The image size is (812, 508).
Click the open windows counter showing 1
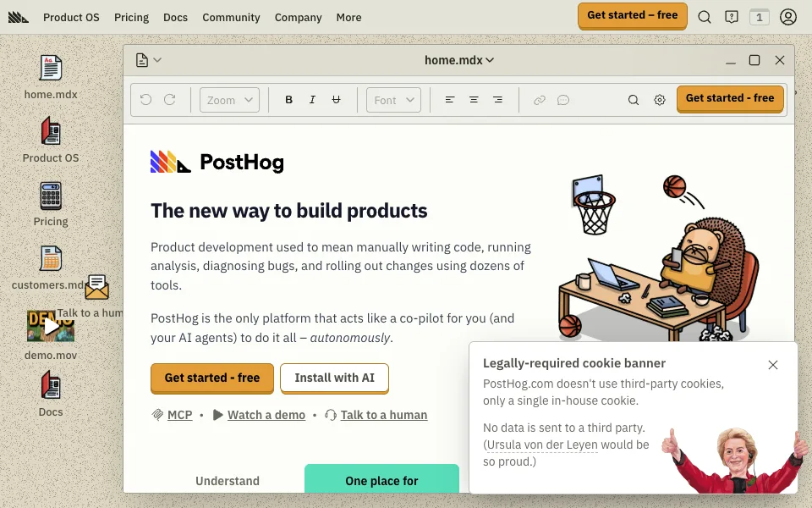click(760, 17)
